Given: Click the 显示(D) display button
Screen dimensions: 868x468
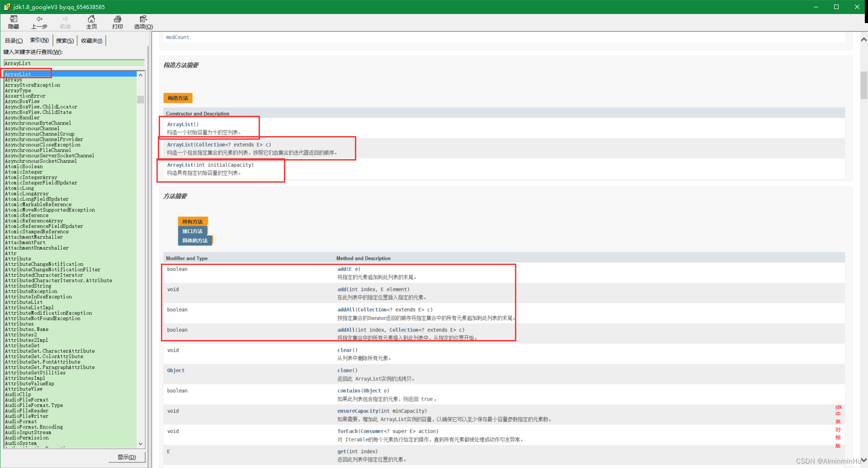Looking at the screenshot, I should [x=127, y=457].
